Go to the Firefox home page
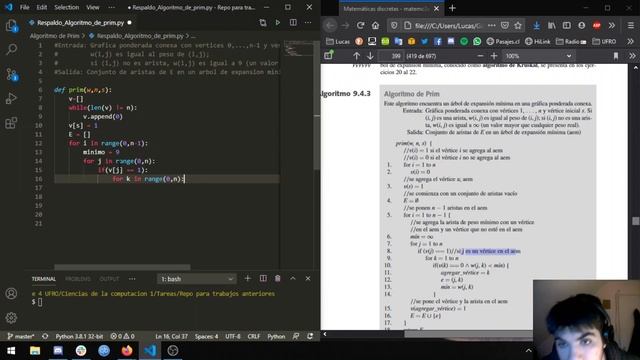This screenshot has height=360, width=640. point(375,25)
